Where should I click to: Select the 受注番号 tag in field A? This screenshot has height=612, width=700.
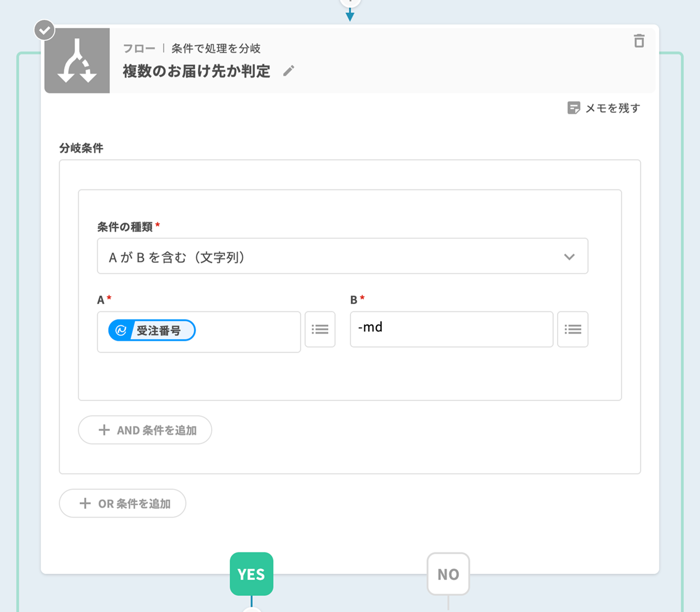pyautogui.click(x=158, y=330)
